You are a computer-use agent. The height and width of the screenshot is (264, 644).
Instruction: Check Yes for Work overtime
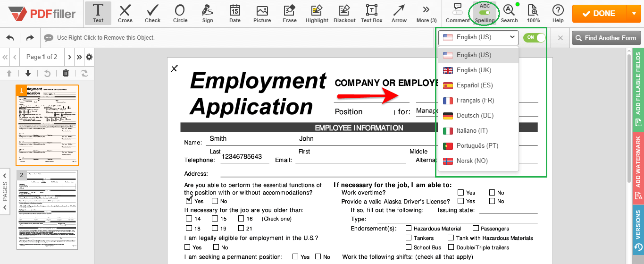(460, 192)
